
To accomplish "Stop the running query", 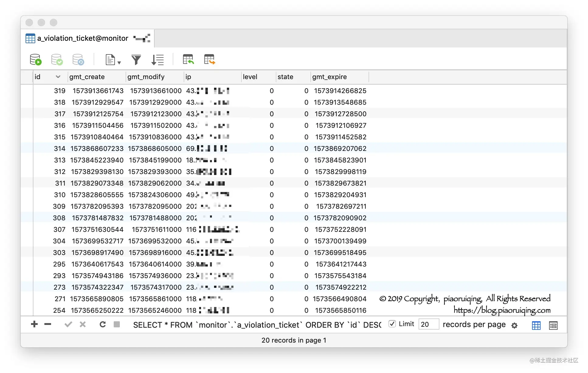I will tap(117, 324).
